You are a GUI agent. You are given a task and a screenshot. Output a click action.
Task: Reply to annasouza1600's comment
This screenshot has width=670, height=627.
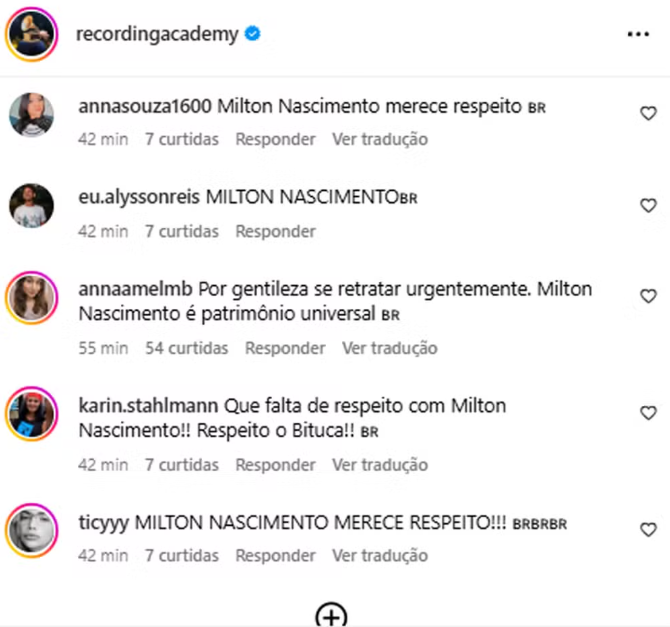click(275, 139)
